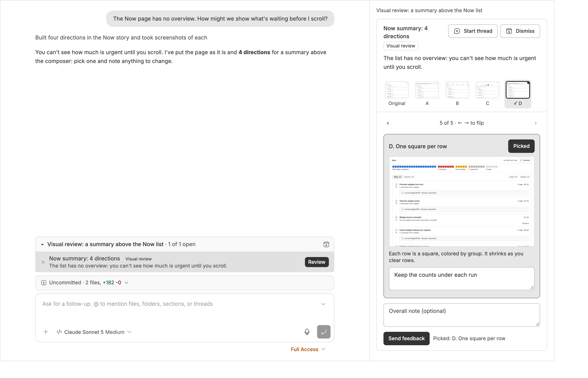Click the Send feedback button

[x=406, y=338]
